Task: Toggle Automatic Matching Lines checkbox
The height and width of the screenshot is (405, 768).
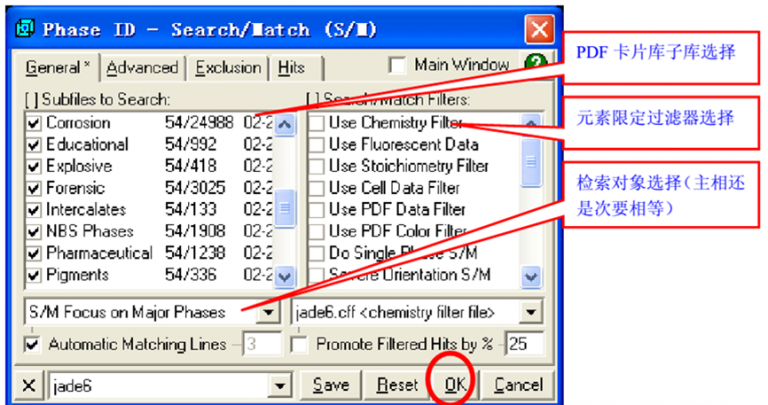Action: pos(32,344)
